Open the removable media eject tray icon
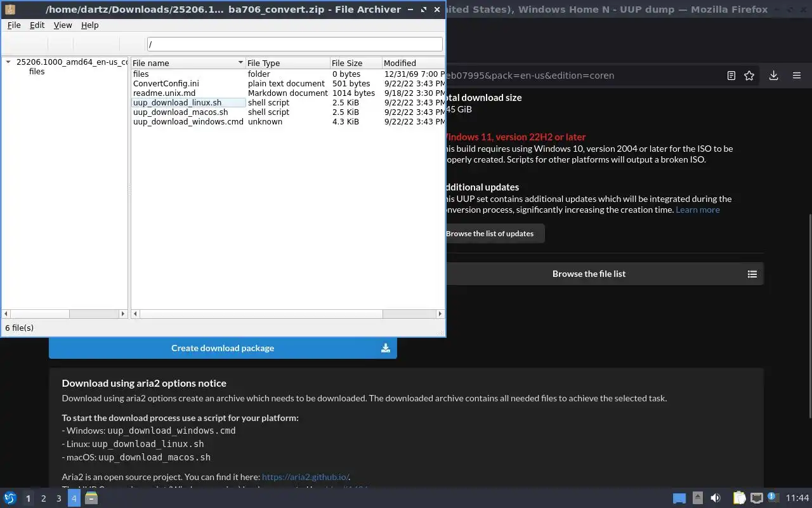The width and height of the screenshot is (812, 508). 698,498
